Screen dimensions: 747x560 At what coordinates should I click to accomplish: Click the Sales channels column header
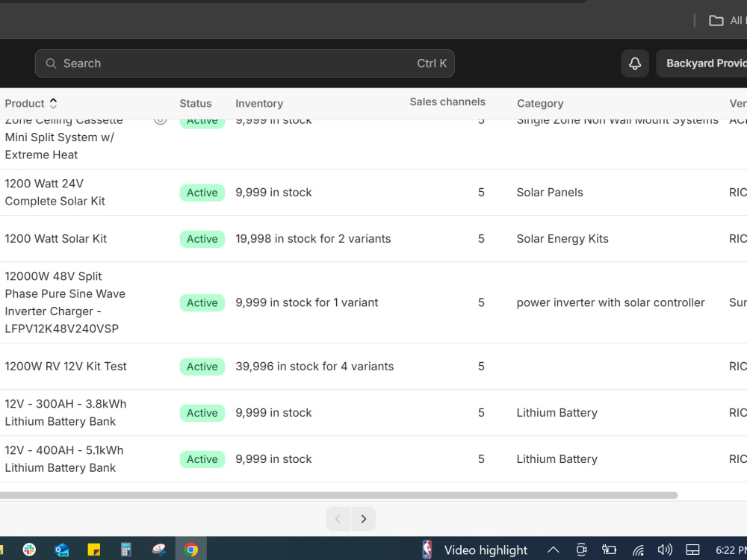(x=447, y=102)
